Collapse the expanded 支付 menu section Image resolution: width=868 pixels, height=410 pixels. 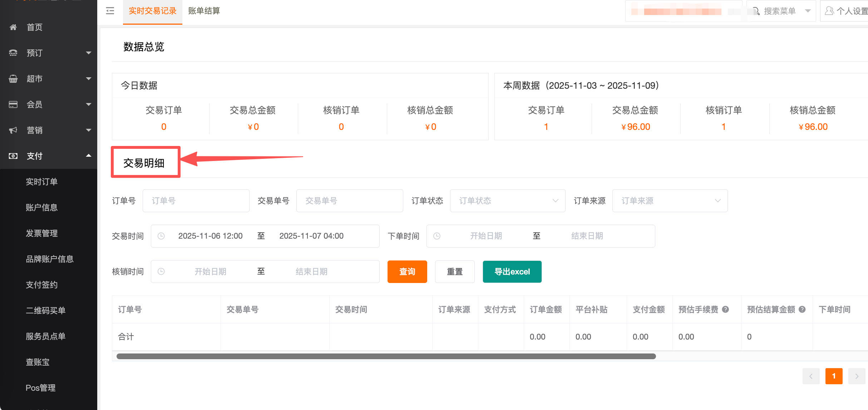click(89, 156)
